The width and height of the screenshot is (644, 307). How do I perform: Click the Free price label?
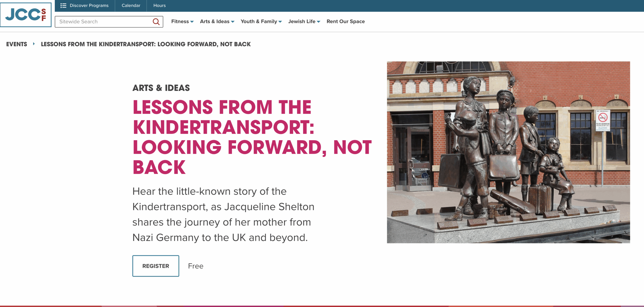pos(196,266)
